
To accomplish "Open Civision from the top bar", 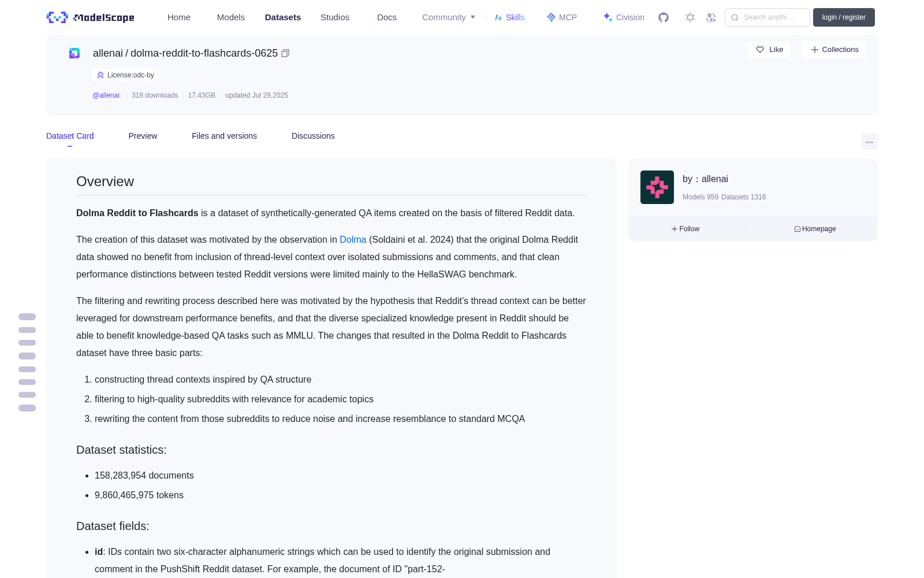I will (x=624, y=17).
